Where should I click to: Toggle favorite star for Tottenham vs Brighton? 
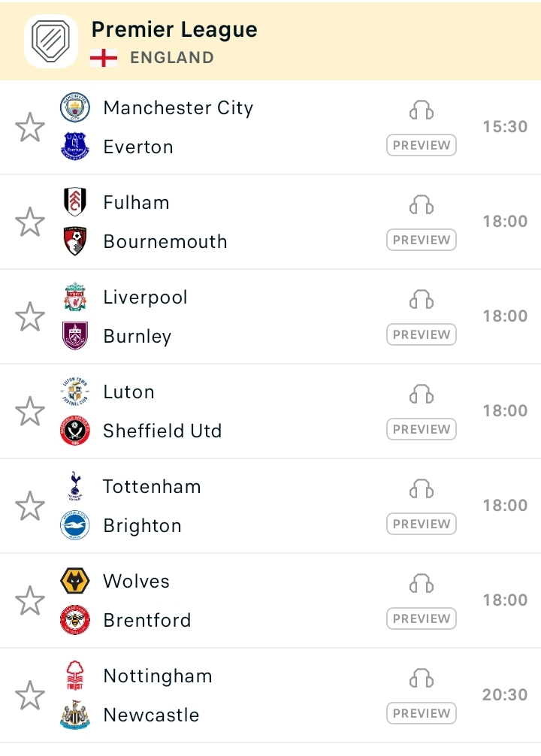coord(30,506)
